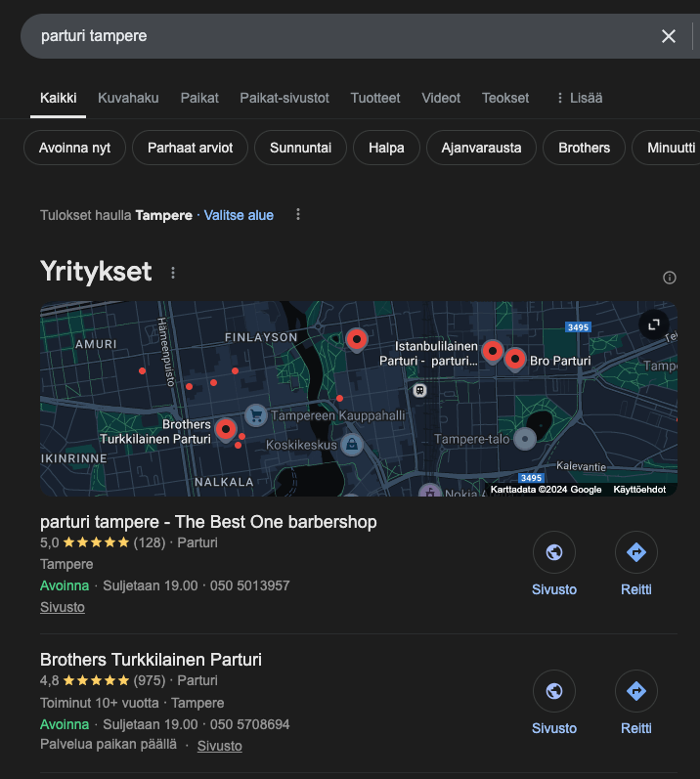Image resolution: width=700 pixels, height=779 pixels.
Task: Click directions icon for The Best One barbershop
Action: [x=635, y=553]
